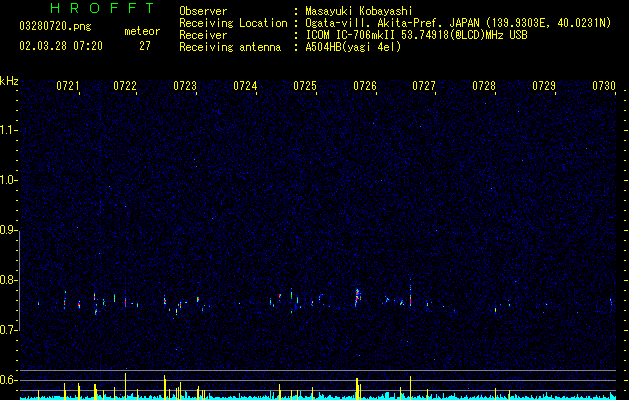Click the strong meteor echo below 0726
629x400 pixels.
pyautogui.click(x=357, y=297)
